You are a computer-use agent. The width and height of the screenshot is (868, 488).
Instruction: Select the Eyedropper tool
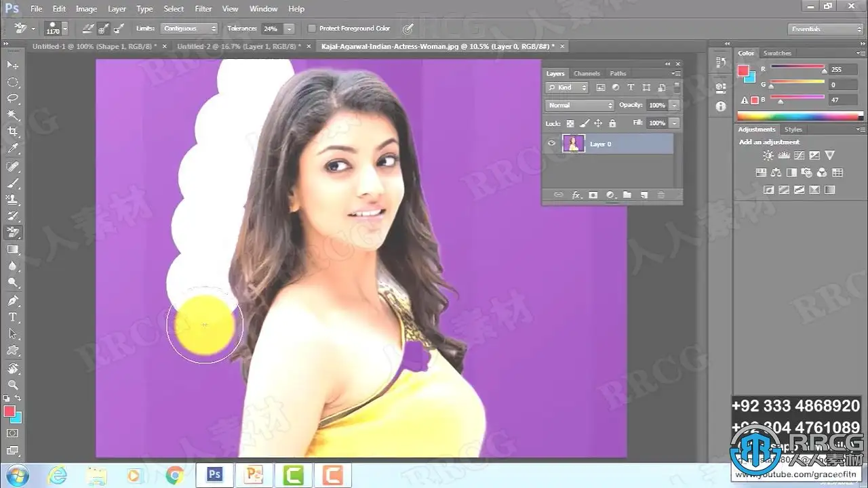(x=12, y=149)
